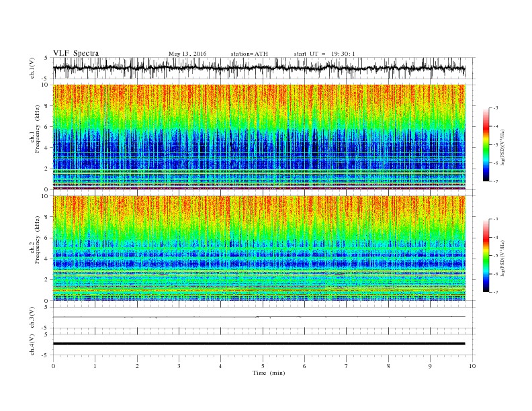This screenshot has height=411, width=532.
Task: Click tick label "1" on the time axis
Action: 95,366
